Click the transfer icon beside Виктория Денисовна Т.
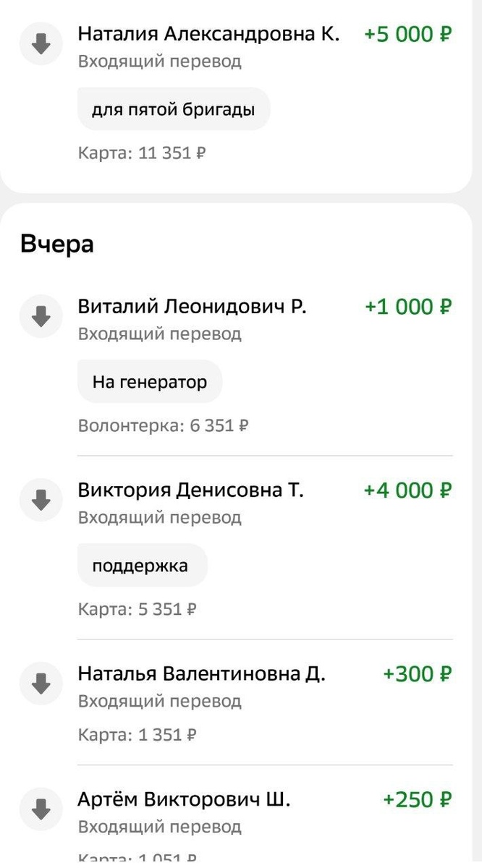 (x=41, y=499)
